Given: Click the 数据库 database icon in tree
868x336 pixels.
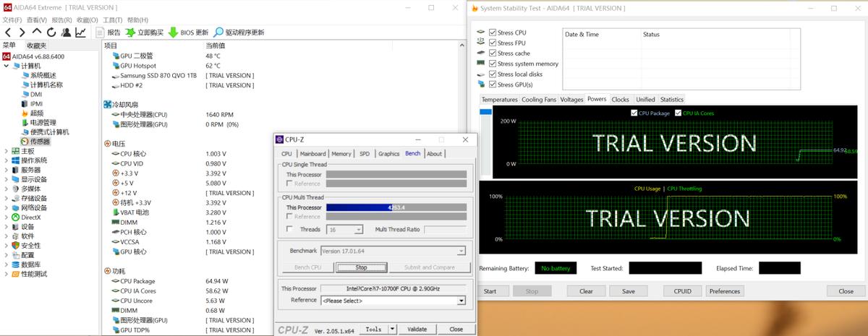Looking at the screenshot, I should [15, 264].
